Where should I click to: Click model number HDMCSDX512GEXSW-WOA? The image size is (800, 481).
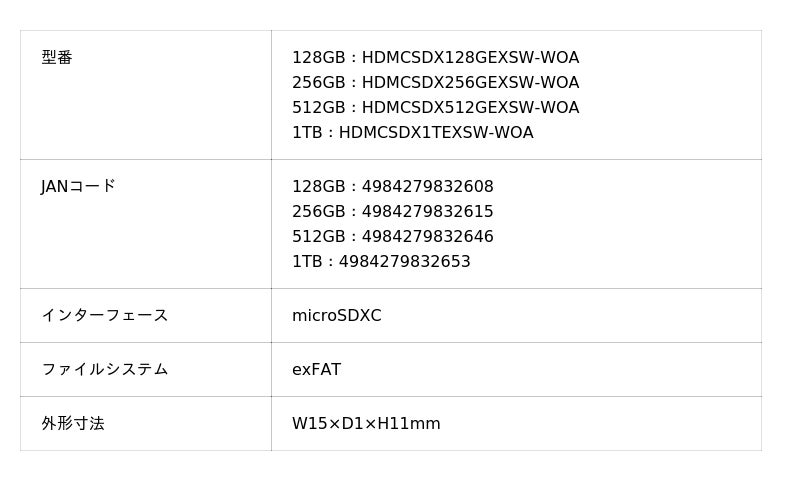point(470,108)
